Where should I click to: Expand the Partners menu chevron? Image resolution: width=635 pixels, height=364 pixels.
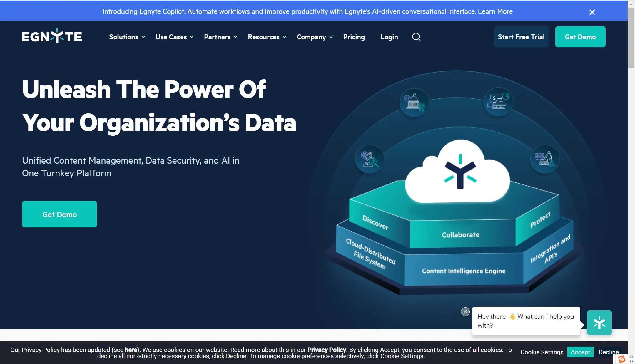[x=235, y=37]
